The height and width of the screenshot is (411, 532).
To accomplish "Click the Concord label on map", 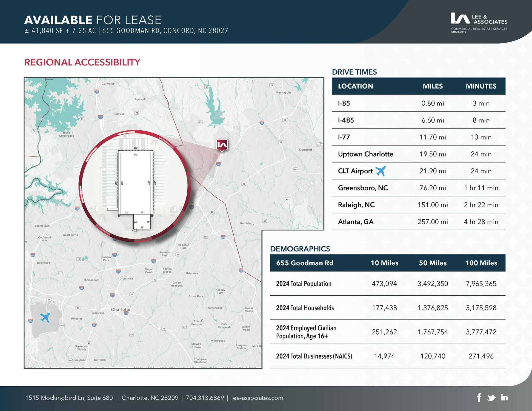I will coord(305,150).
